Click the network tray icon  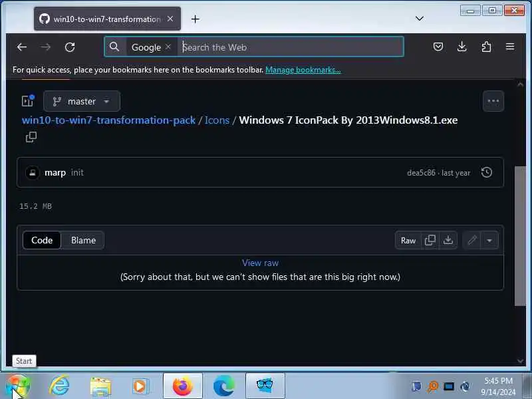449,386
